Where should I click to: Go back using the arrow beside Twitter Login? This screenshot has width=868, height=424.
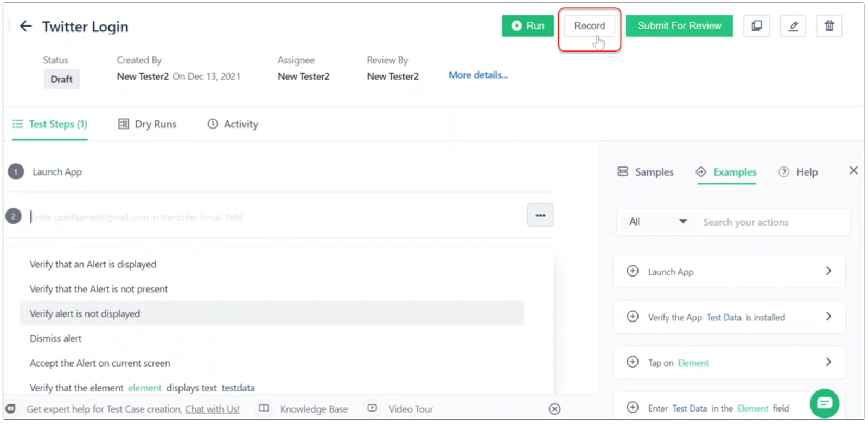click(25, 26)
